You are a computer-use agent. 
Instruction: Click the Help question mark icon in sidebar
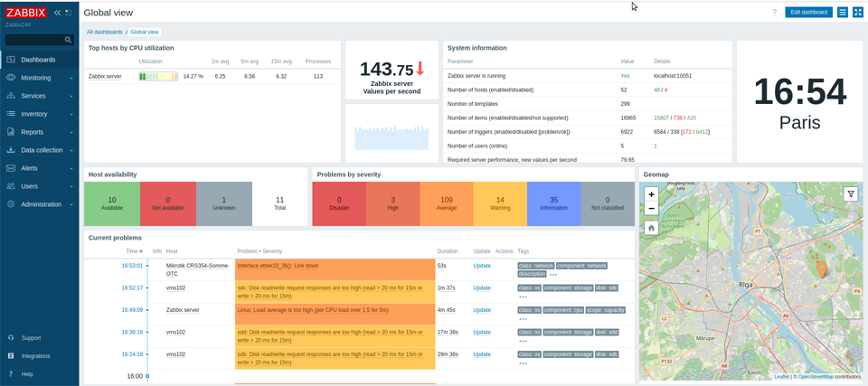point(11,374)
